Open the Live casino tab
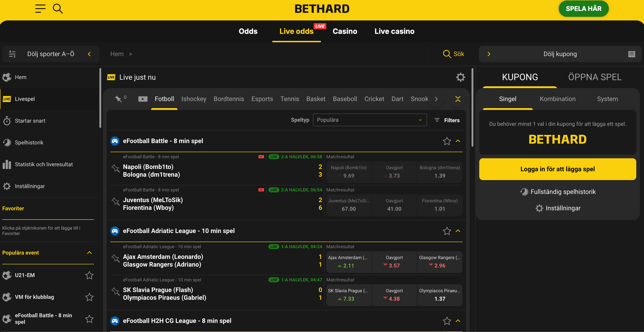This screenshot has height=332, width=644. (x=394, y=31)
